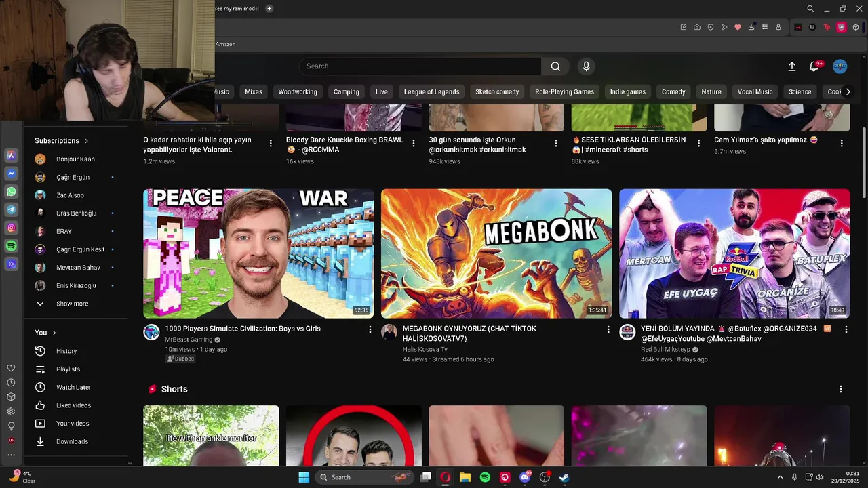Open Opera tab search magnifier
Viewport: 868px width, 488px height.
point(810,9)
